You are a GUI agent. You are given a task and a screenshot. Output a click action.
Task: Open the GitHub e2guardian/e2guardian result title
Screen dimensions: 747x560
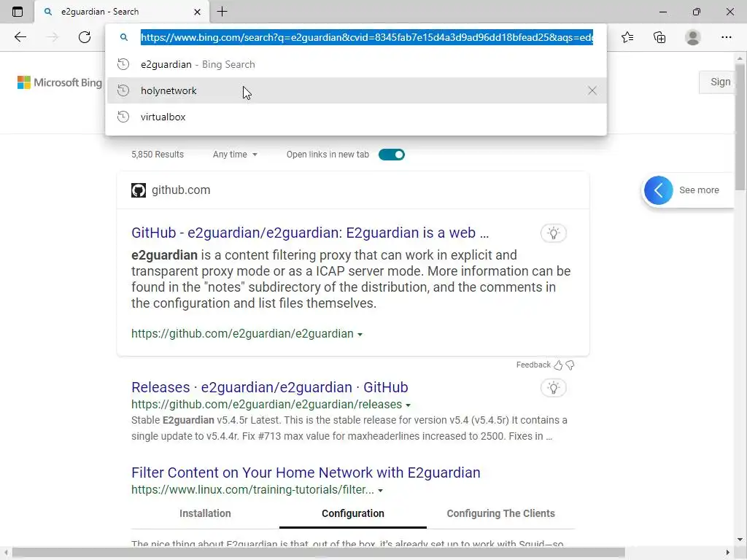[310, 233]
